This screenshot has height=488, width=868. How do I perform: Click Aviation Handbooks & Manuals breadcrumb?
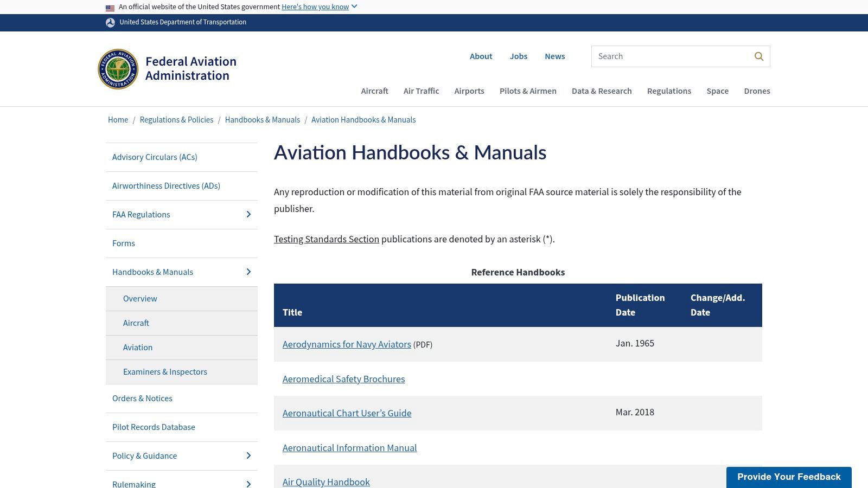coord(363,120)
